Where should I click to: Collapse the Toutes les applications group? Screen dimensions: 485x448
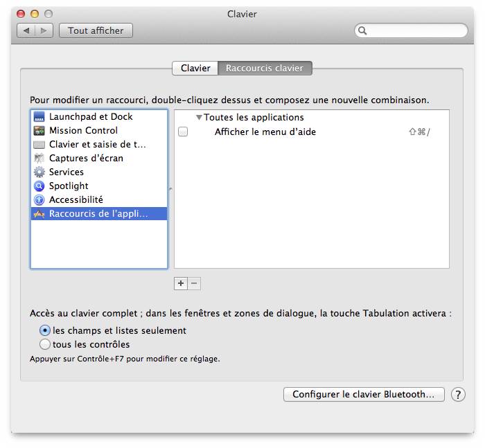tap(199, 118)
